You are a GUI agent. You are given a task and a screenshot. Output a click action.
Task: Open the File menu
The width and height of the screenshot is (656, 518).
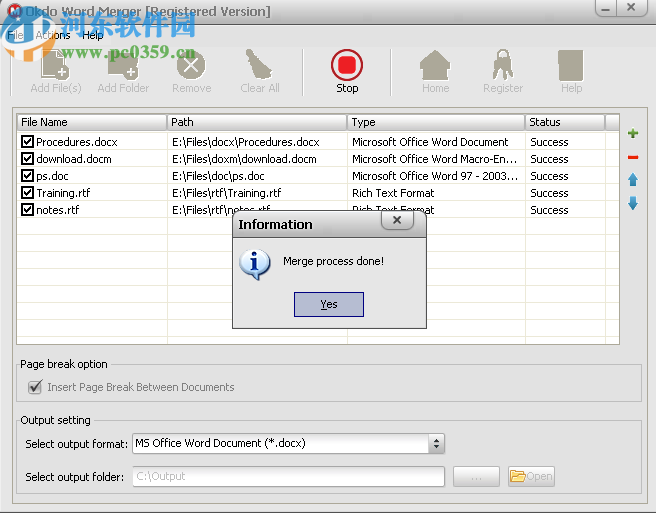click(15, 35)
